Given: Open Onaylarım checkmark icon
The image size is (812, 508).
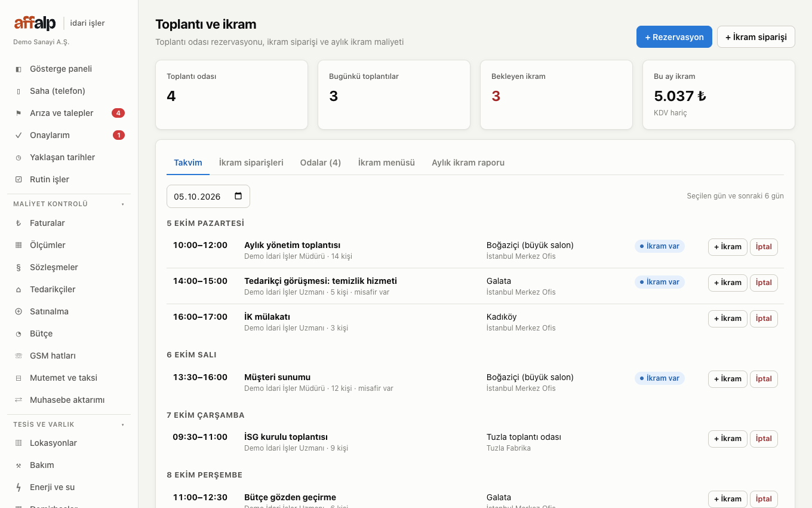Looking at the screenshot, I should [19, 135].
